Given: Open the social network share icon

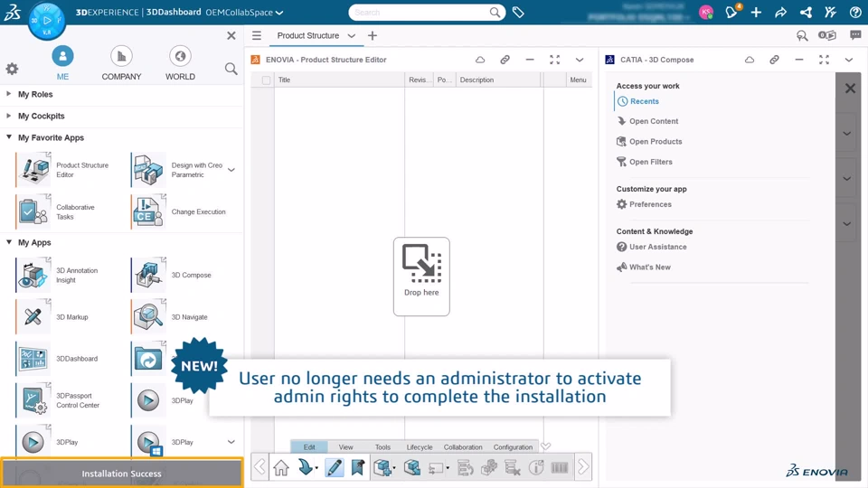Looking at the screenshot, I should (x=806, y=12).
